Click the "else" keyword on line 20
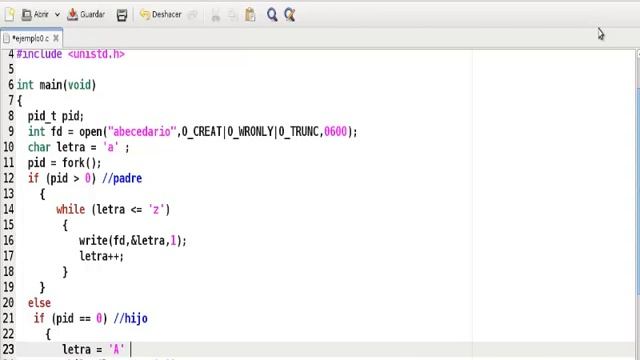The height and width of the screenshot is (360, 640). [x=39, y=303]
